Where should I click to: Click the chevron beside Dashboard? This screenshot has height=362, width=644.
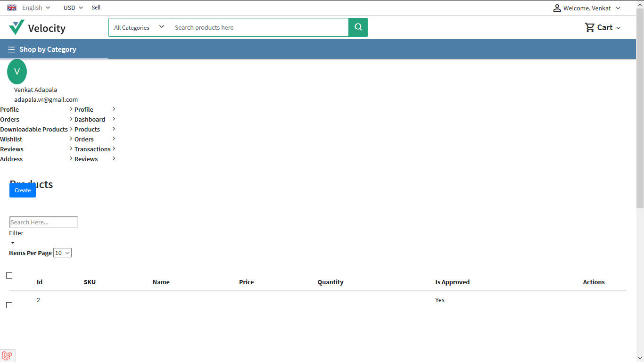coord(114,119)
